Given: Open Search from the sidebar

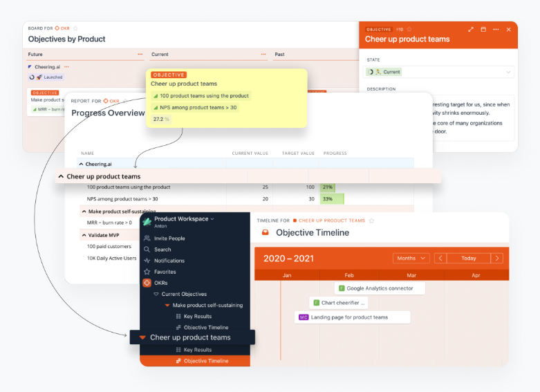Looking at the screenshot, I should click(147, 250).
